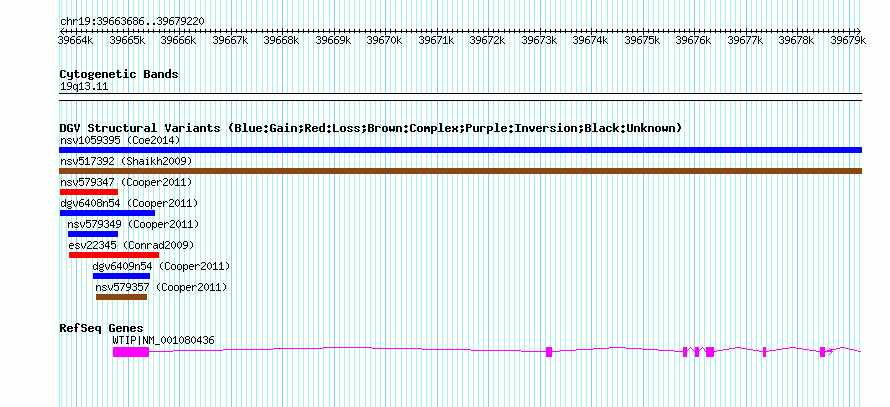Viewport: 890px width, 407px height.
Task: Click the 39672k ruler tick label
Action: (488, 40)
